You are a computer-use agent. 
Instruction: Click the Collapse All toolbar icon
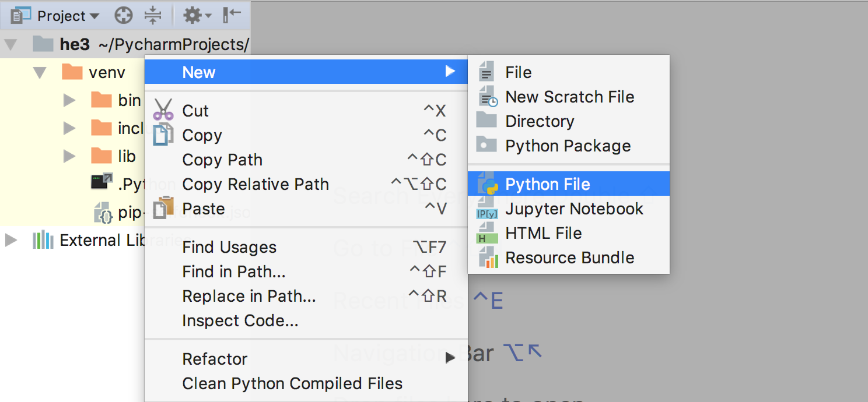click(x=153, y=16)
